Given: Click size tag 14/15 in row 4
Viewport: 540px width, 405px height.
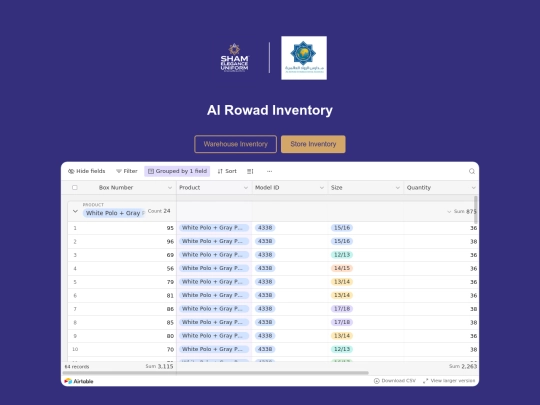Looking at the screenshot, I should 342,268.
